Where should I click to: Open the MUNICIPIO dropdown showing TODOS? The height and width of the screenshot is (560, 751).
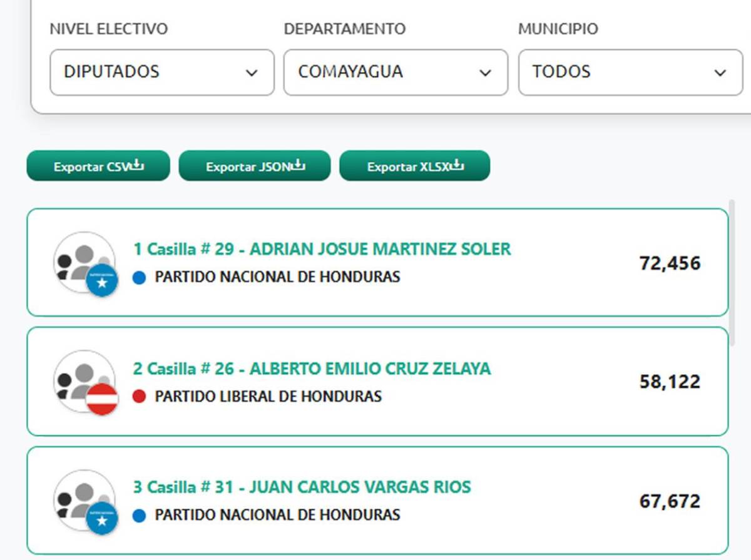pyautogui.click(x=629, y=72)
